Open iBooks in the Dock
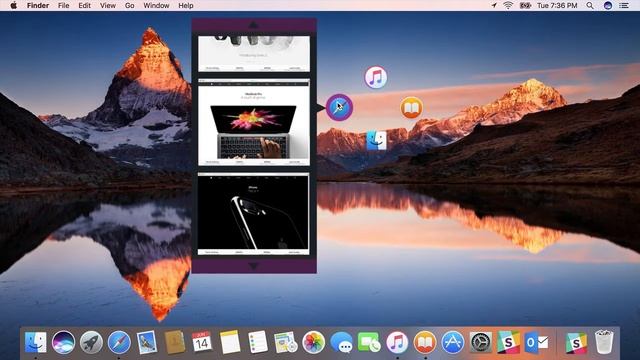640x360 pixels. point(425,342)
